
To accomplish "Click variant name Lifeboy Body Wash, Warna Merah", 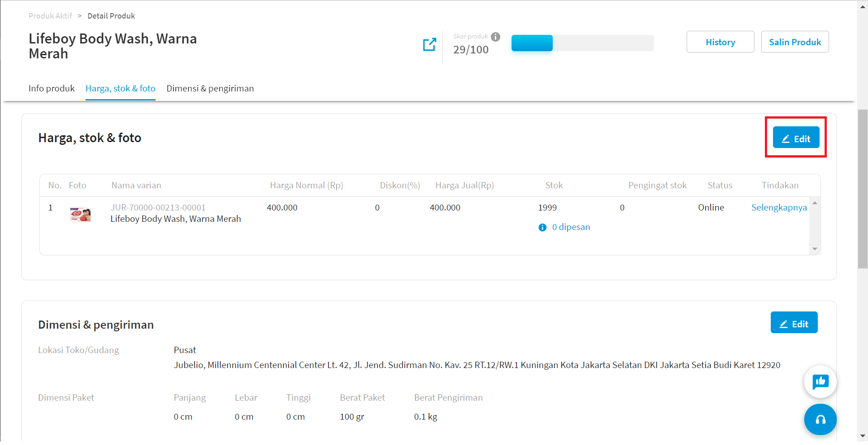I will tap(175, 219).
